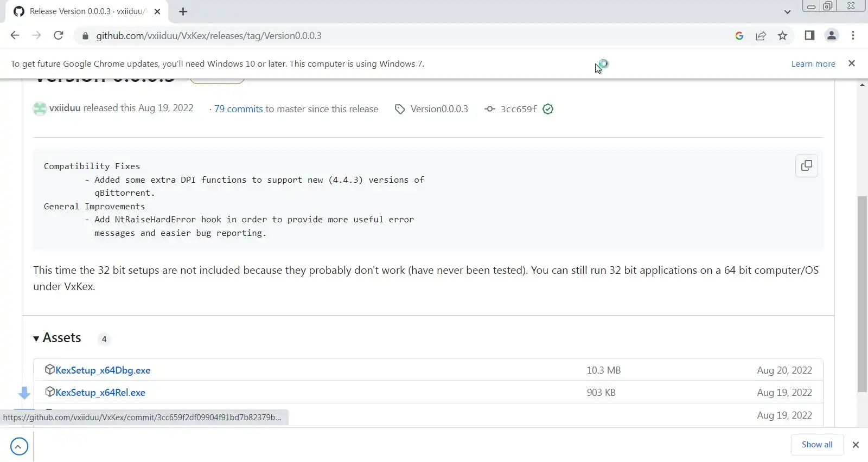Dismiss the Chrome update notification bar

tap(852, 63)
